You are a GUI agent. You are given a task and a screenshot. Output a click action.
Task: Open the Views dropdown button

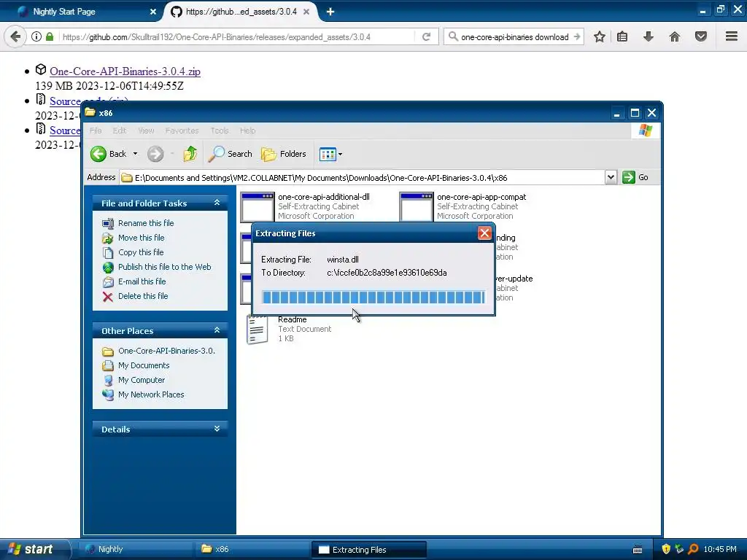click(x=330, y=155)
